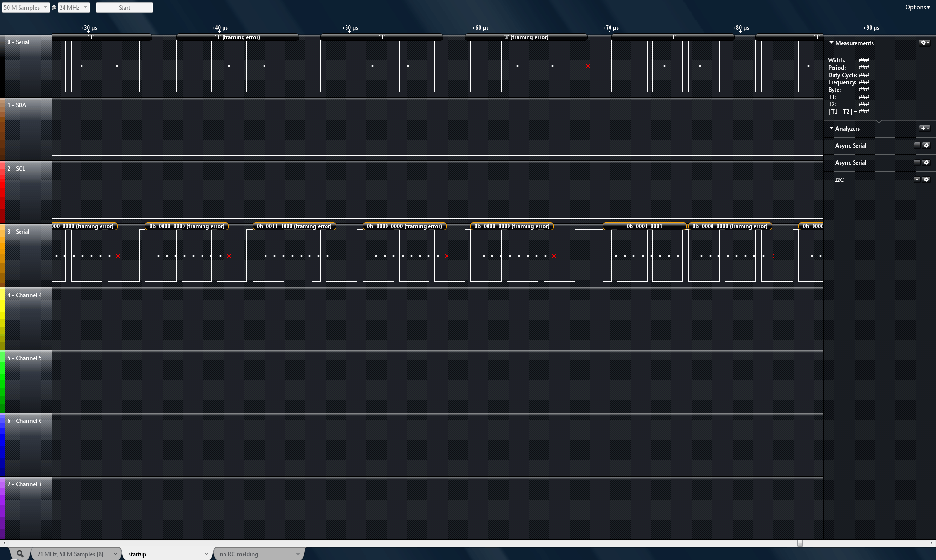
Task: Remove the first Async Serial analyzer
Action: 917,145
